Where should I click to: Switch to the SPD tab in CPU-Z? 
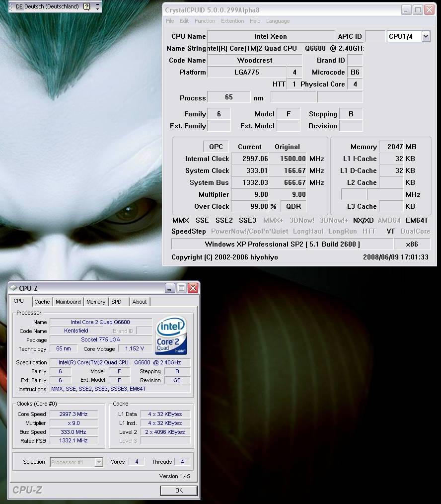point(116,302)
